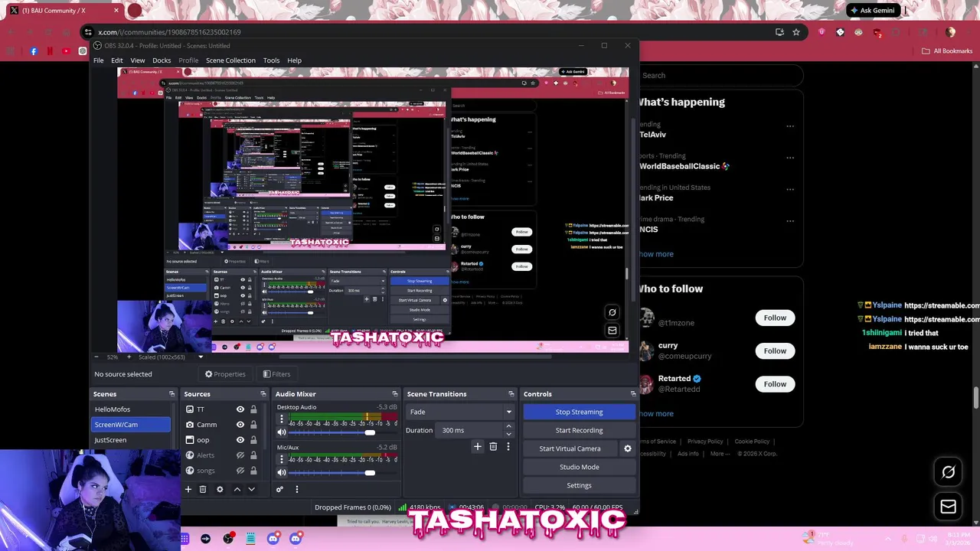The image size is (980, 551).
Task: Click the Grok icon on X page
Action: 948,472
